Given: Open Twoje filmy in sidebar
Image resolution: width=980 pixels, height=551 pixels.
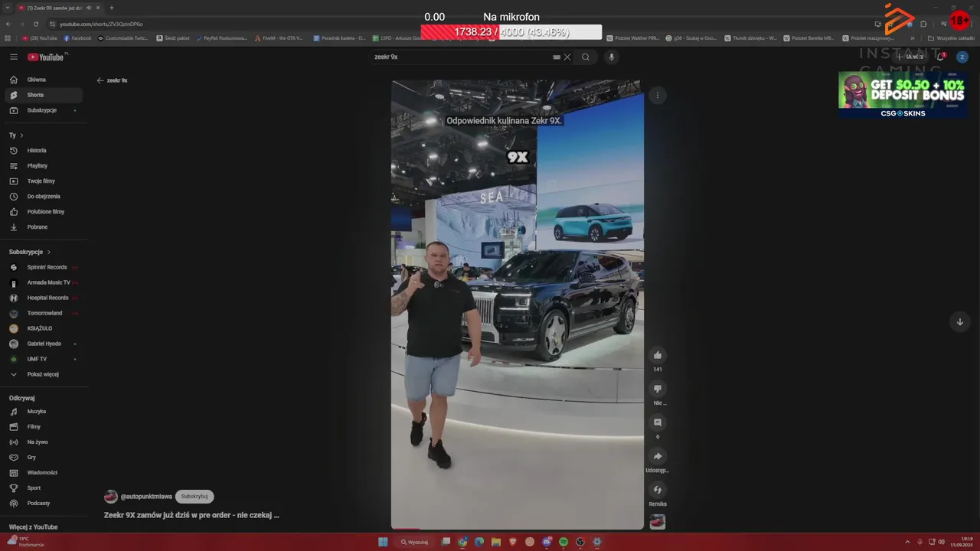Looking at the screenshot, I should tap(44, 181).
